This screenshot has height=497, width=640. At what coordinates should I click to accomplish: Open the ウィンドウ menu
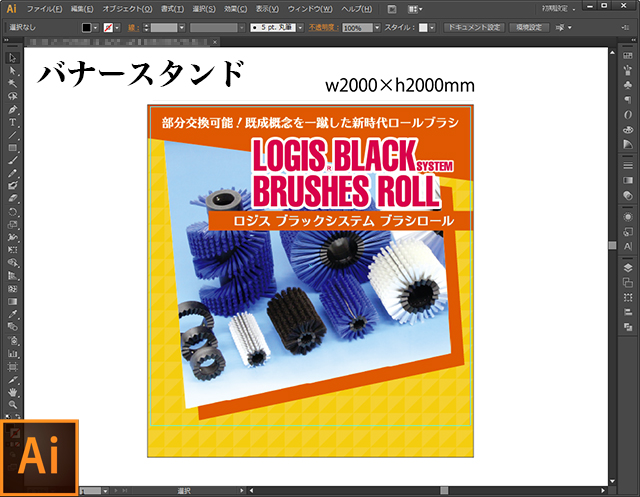310,9
